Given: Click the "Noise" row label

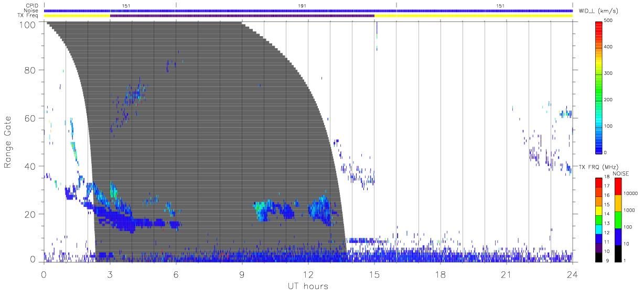Looking at the screenshot, I should [31, 10].
